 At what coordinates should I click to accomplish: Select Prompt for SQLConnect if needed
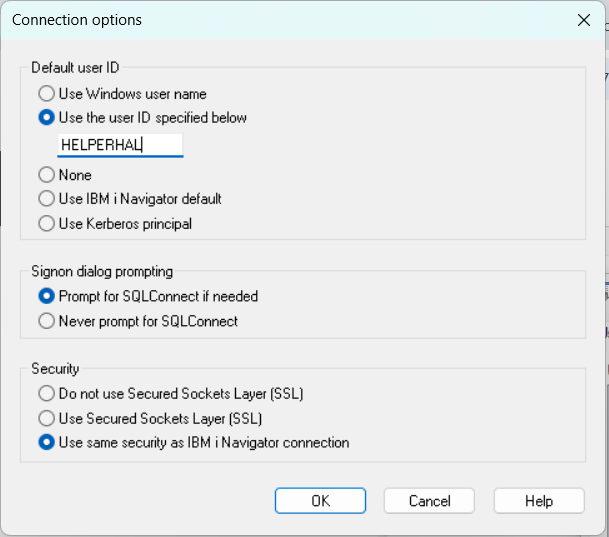point(46,296)
